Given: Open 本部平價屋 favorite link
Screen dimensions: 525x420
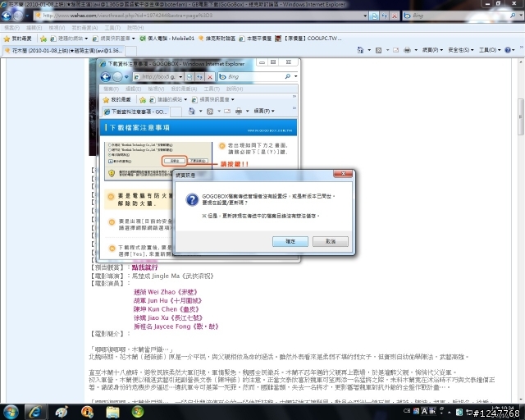Looking at the screenshot, I should click(255, 39).
